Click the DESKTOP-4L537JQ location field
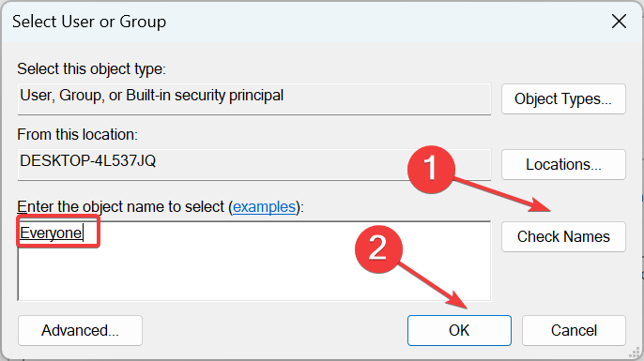The height and width of the screenshot is (361, 644). click(254, 164)
